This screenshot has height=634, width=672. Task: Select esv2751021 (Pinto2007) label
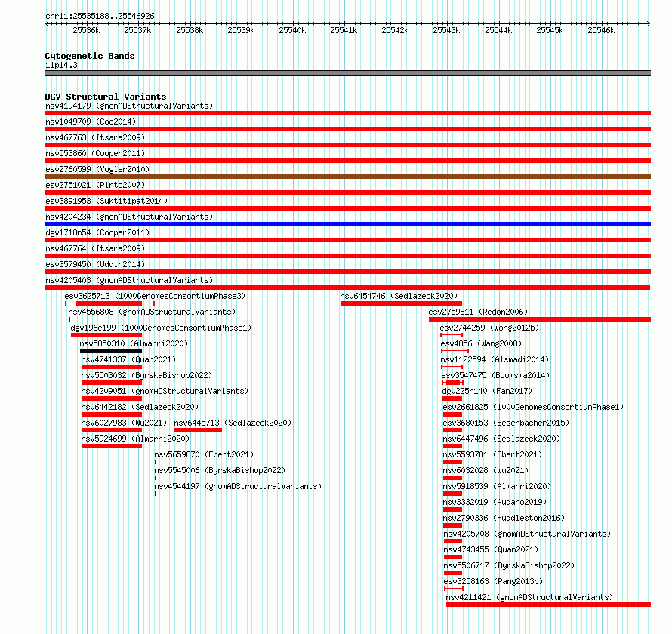tap(95, 185)
